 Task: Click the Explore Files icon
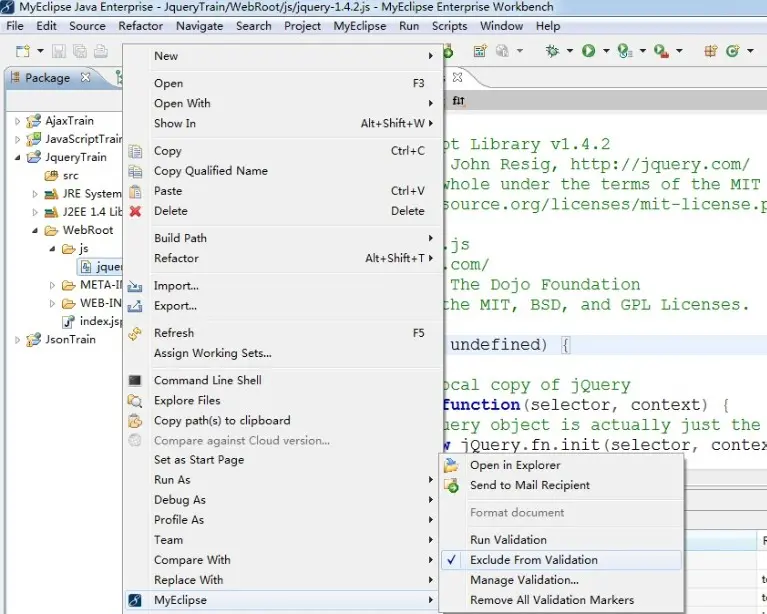coord(135,401)
